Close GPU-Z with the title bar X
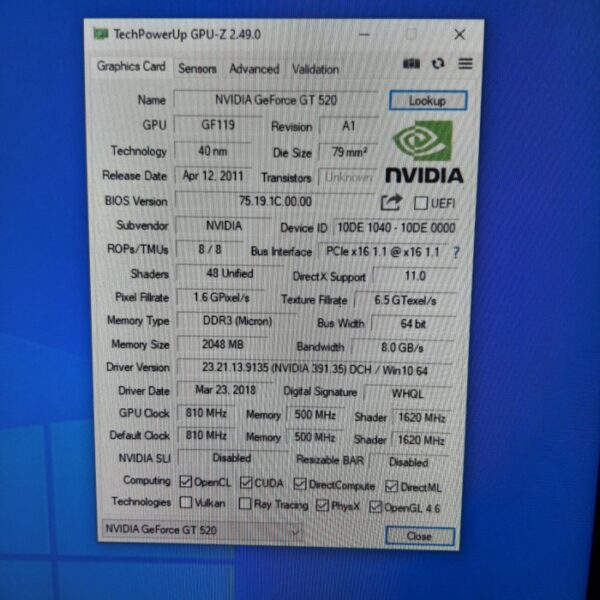This screenshot has height=600, width=600. point(460,34)
